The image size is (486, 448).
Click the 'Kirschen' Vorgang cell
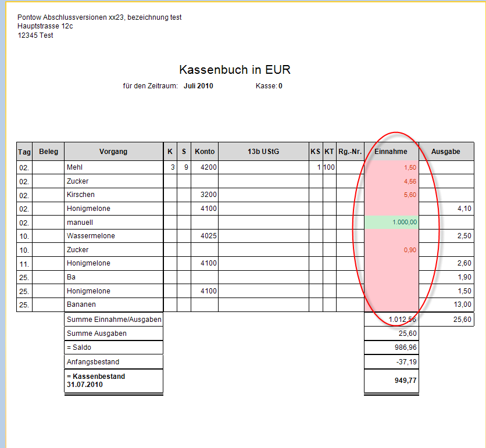click(113, 195)
